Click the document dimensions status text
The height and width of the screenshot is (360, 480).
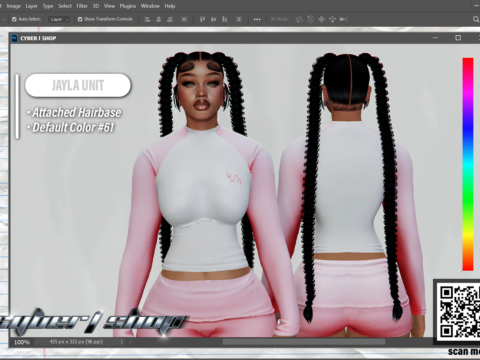[76, 342]
